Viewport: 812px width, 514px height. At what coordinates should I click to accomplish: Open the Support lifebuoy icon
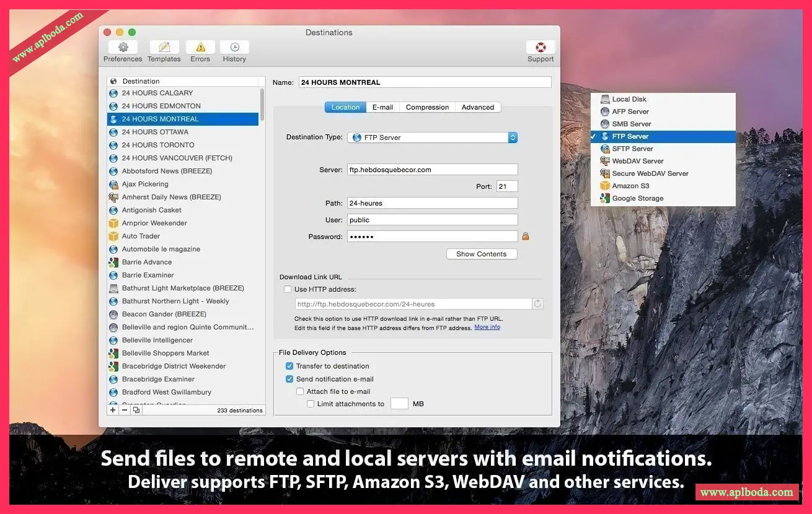click(541, 47)
